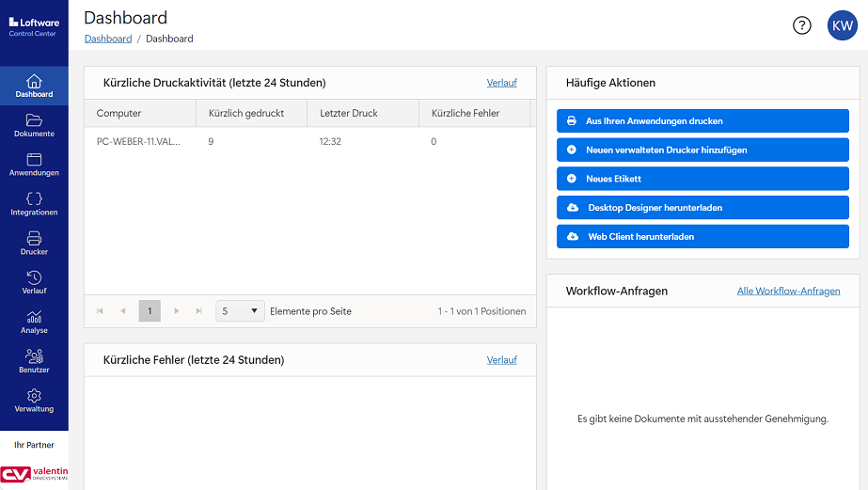The height and width of the screenshot is (490, 868).
Task: Open the Alle Workflow-Anfragen link
Action: 788,292
